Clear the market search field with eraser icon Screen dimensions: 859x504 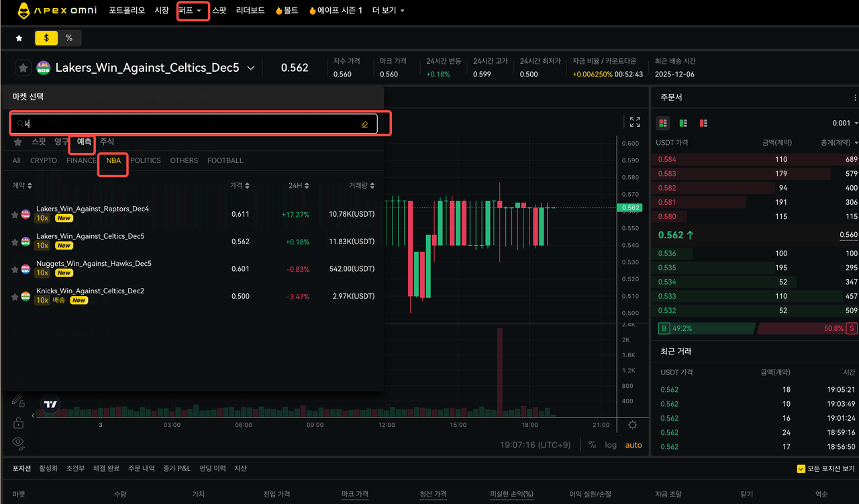coord(364,124)
